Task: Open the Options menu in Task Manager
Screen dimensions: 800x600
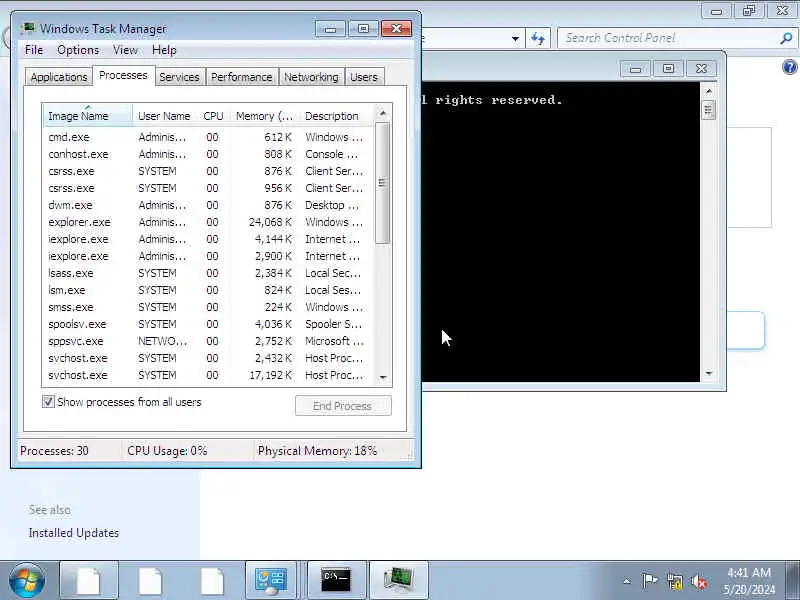Action: tap(78, 50)
